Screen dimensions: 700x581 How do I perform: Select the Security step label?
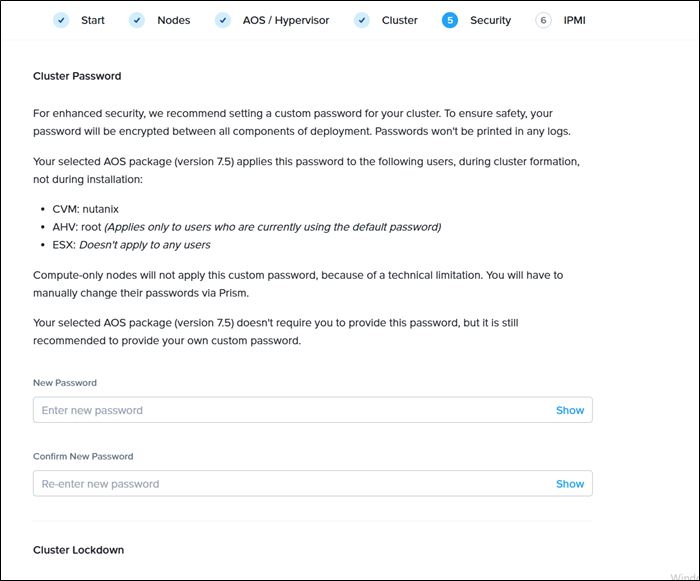tap(491, 20)
